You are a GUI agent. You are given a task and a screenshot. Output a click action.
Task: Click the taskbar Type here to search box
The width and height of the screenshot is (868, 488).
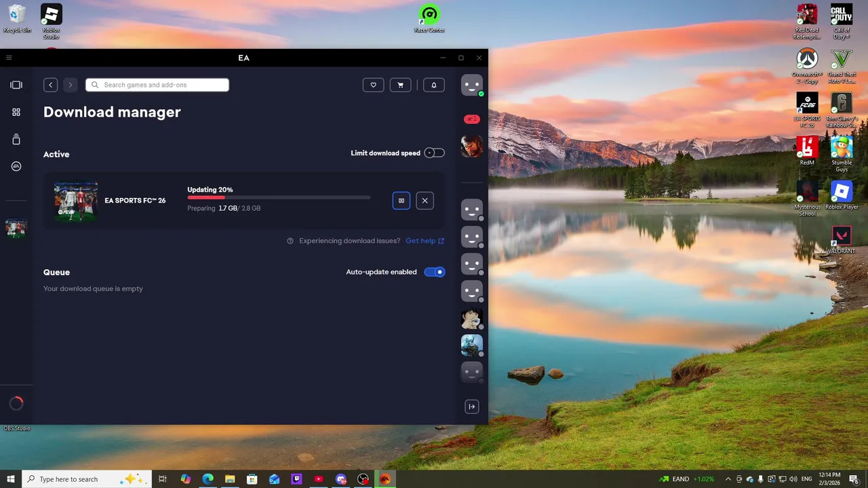86,479
